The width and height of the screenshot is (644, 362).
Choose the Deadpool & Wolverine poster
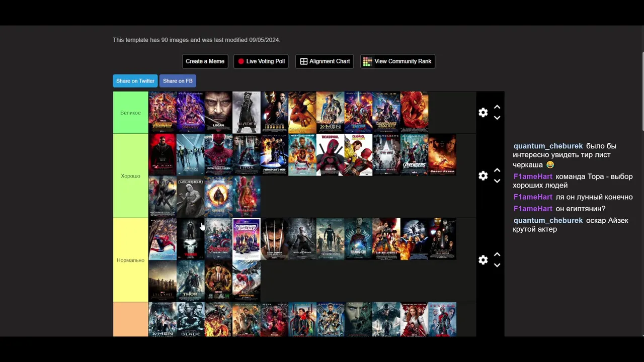coord(358,155)
